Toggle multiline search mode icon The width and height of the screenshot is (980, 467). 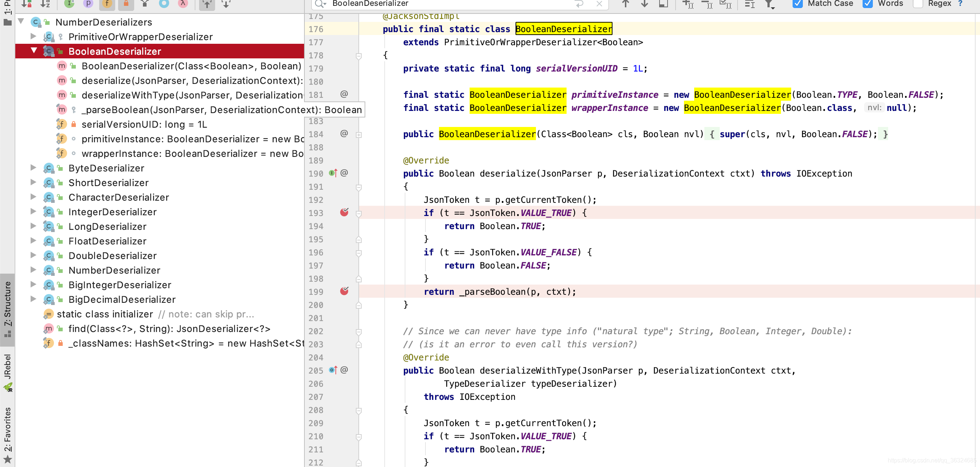click(x=750, y=4)
